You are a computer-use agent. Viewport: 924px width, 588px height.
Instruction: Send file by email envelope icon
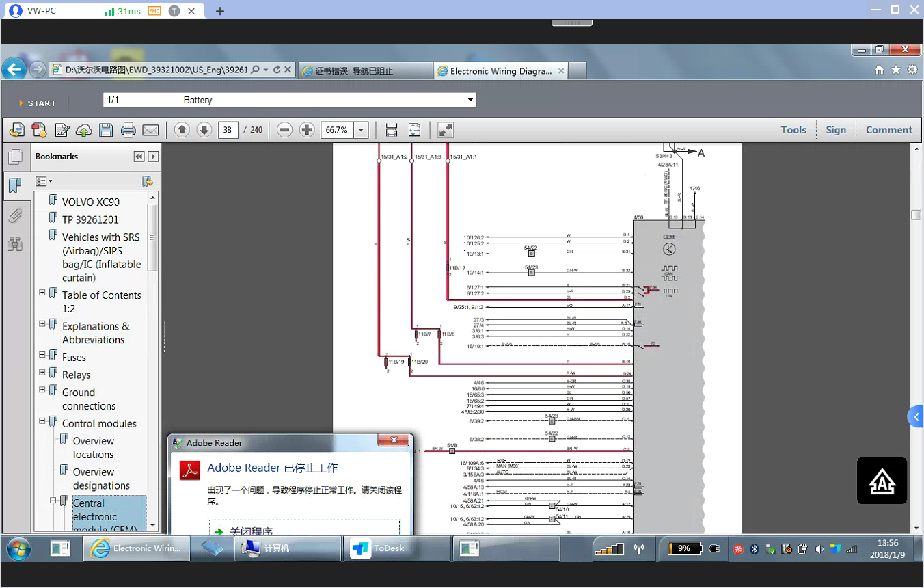(150, 130)
